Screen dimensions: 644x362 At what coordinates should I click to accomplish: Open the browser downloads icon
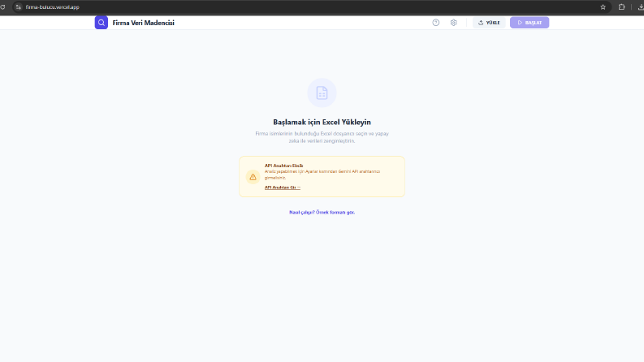click(x=641, y=7)
